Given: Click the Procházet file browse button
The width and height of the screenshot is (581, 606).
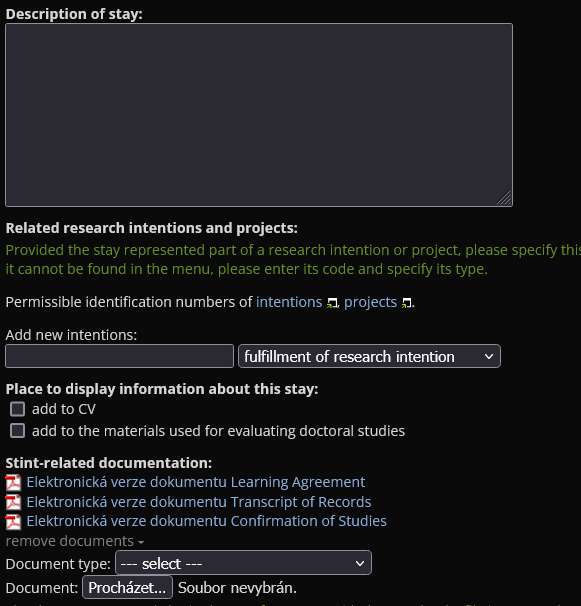Looking at the screenshot, I should tap(127, 587).
